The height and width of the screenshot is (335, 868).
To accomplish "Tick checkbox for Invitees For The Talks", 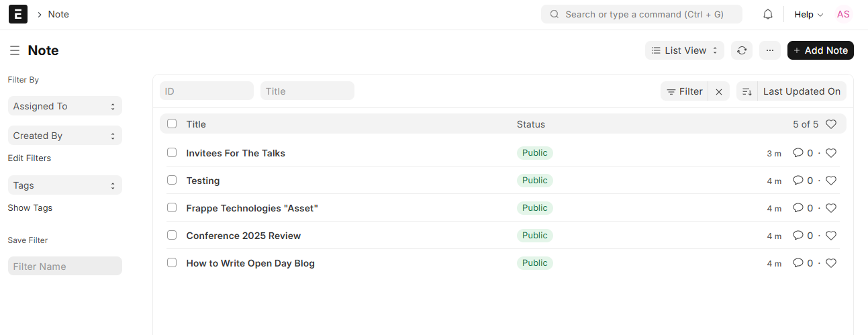I will pyautogui.click(x=172, y=152).
